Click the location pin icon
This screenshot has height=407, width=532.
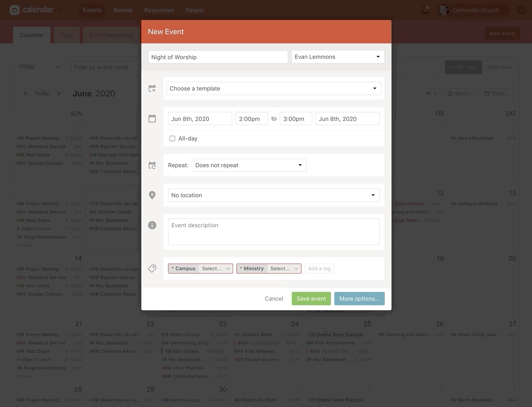(152, 195)
